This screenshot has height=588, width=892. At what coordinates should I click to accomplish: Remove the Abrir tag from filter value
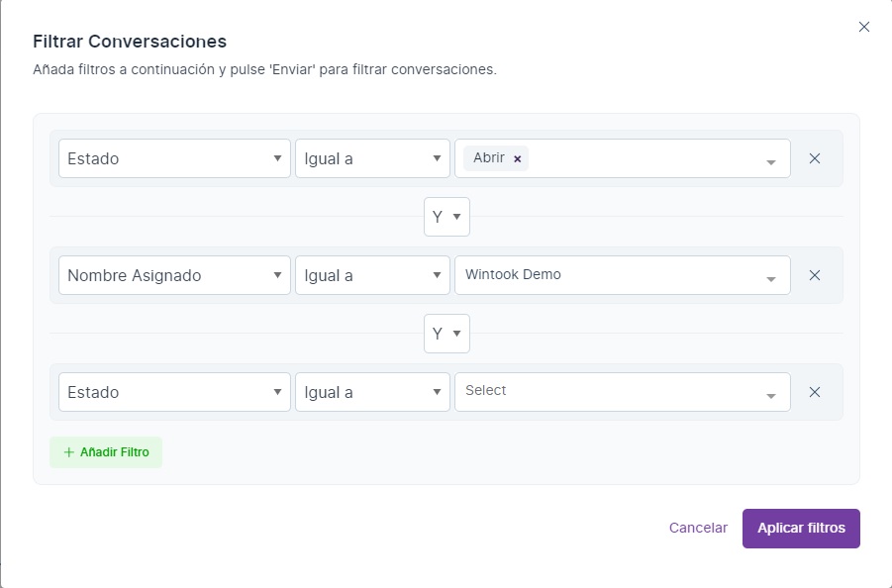click(517, 158)
